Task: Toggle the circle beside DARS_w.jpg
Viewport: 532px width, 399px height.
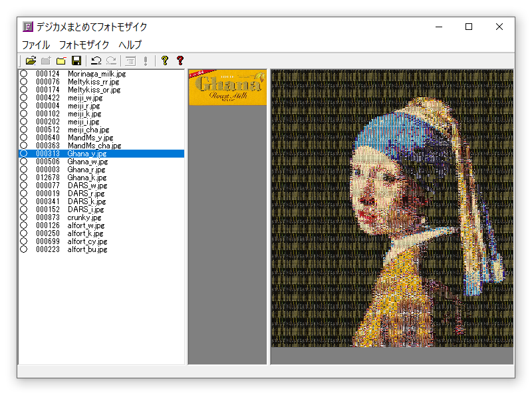Action: click(x=23, y=186)
